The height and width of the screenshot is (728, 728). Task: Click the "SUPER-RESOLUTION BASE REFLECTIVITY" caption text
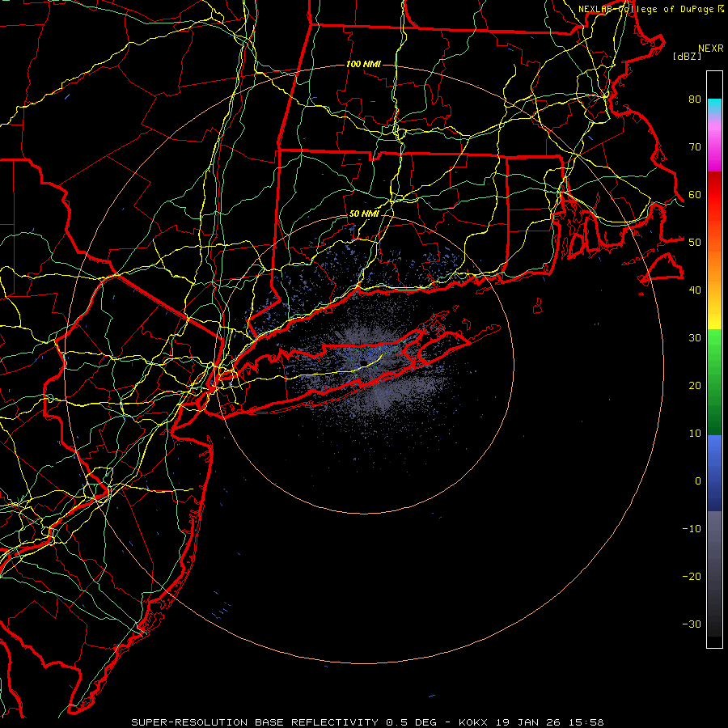coord(255,722)
